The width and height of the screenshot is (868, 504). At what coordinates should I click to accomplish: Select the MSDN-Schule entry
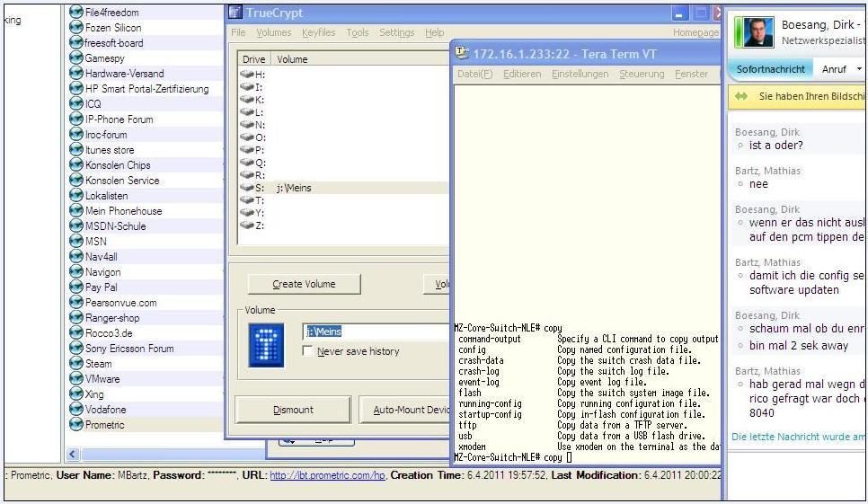[116, 226]
